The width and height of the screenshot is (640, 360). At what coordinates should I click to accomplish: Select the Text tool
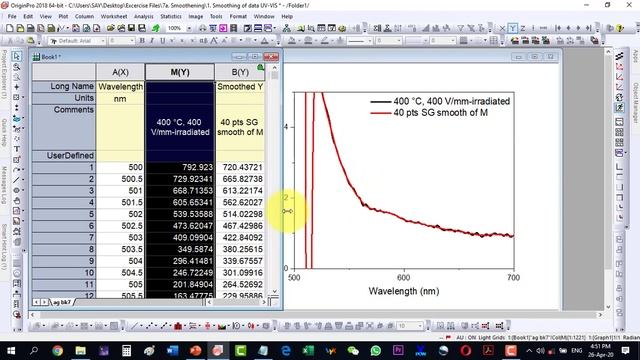(17, 149)
